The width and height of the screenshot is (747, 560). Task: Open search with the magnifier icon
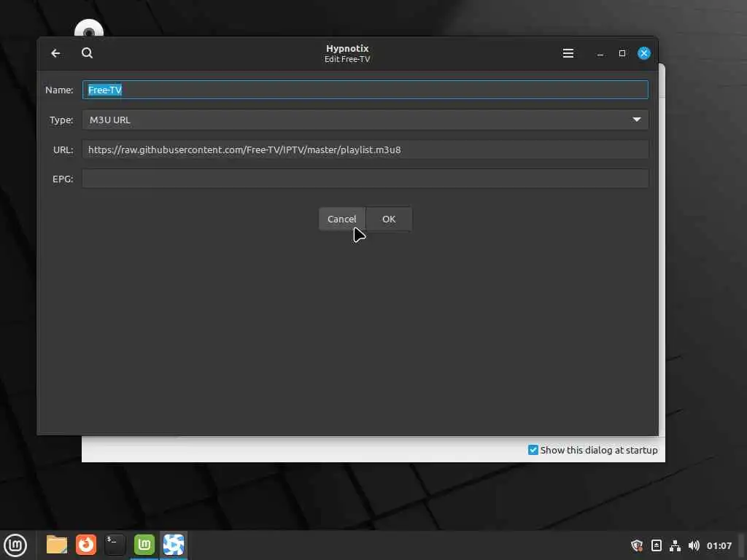88,52
